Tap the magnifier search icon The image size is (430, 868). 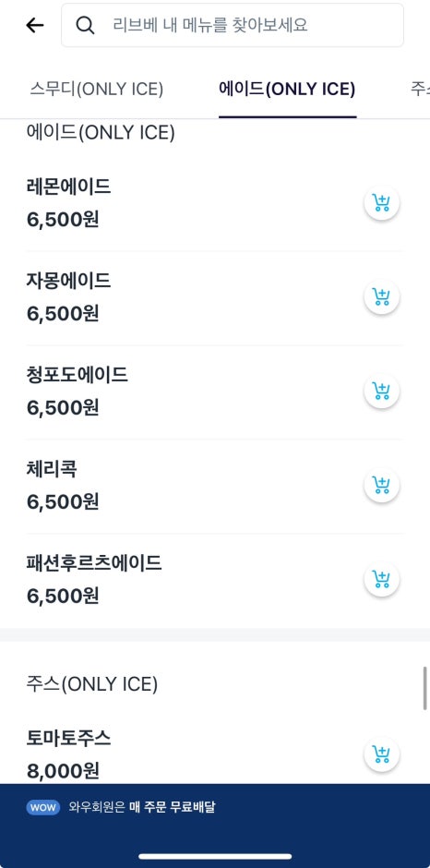click(85, 25)
